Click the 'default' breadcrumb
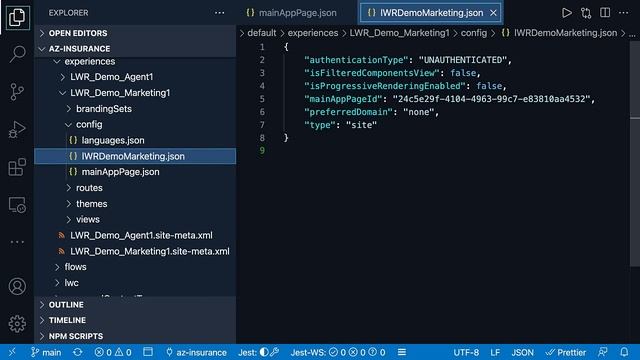 pos(262,33)
